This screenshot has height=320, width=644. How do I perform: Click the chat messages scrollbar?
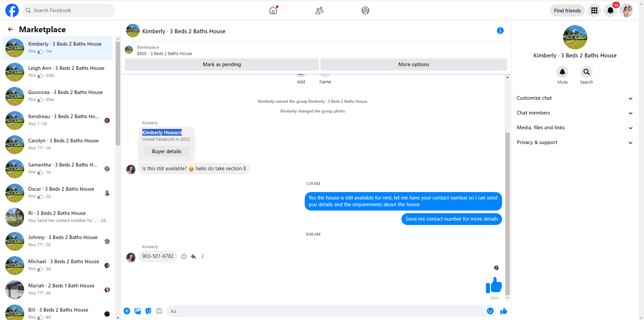[507, 214]
